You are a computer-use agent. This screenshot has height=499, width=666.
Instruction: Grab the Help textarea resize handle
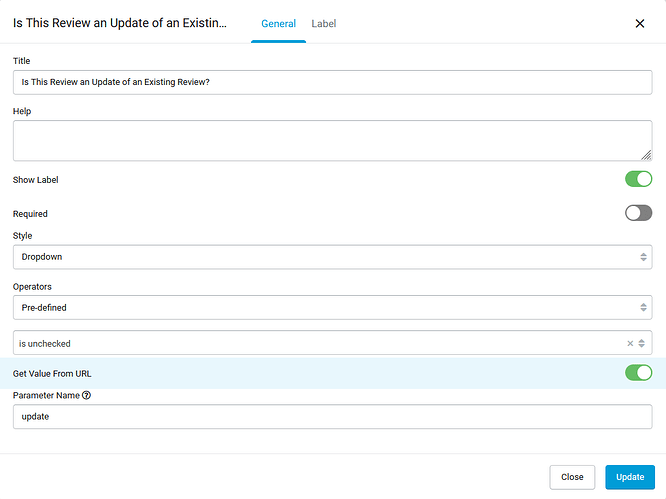[646, 155]
